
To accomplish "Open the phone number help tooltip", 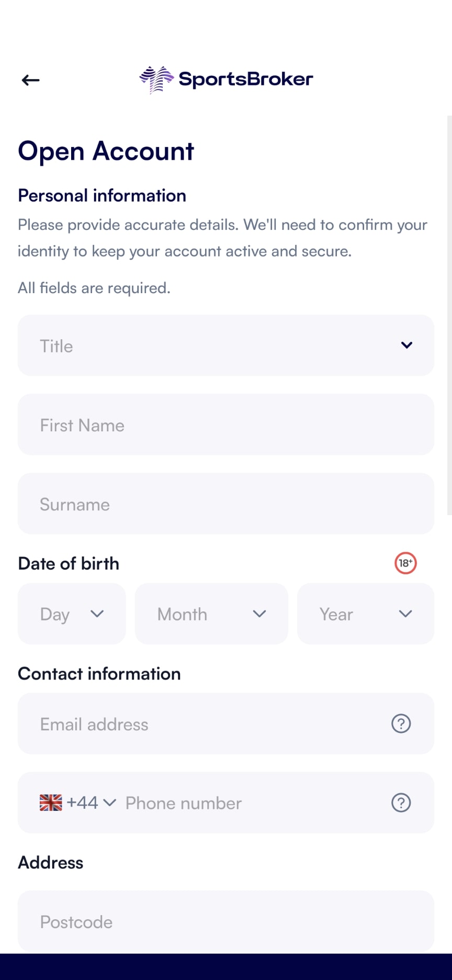I will click(401, 803).
